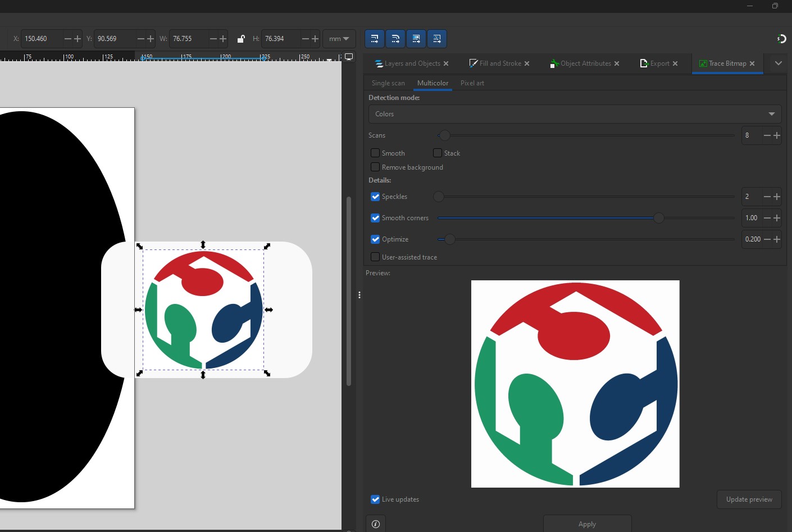Screen dimensions: 792x532
Task: Select the Multicolor tab
Action: tap(433, 83)
